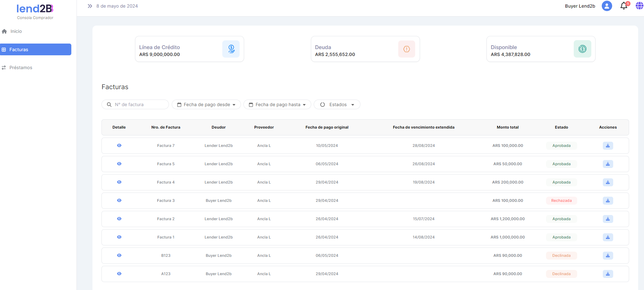644x290 pixels.
Task: Go to Inicio in the sidebar
Action: click(x=16, y=31)
